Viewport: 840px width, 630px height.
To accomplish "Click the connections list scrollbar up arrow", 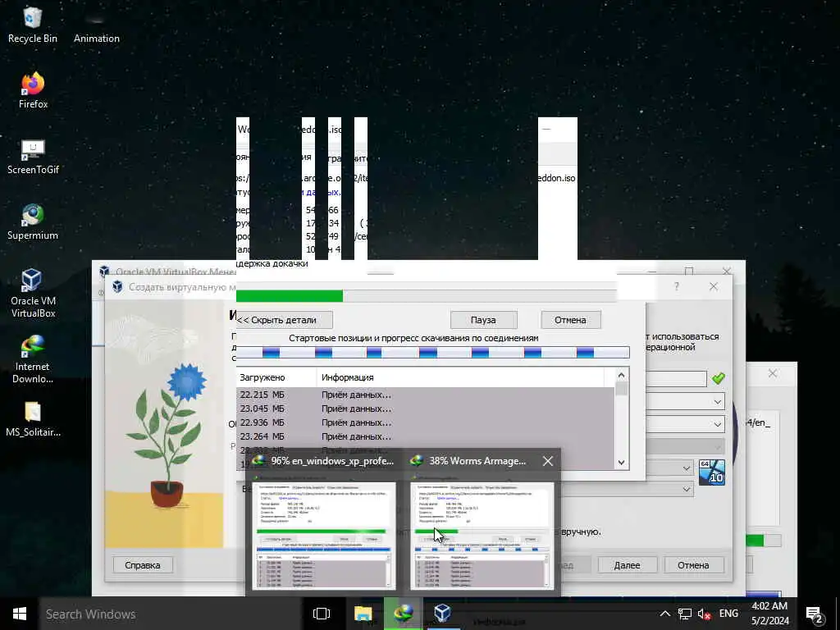I will [622, 375].
